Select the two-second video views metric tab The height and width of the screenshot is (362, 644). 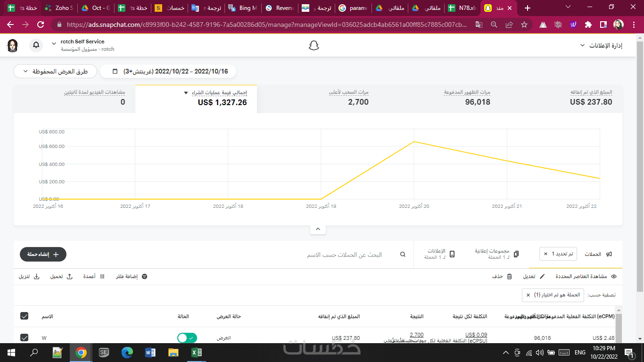[74, 98]
